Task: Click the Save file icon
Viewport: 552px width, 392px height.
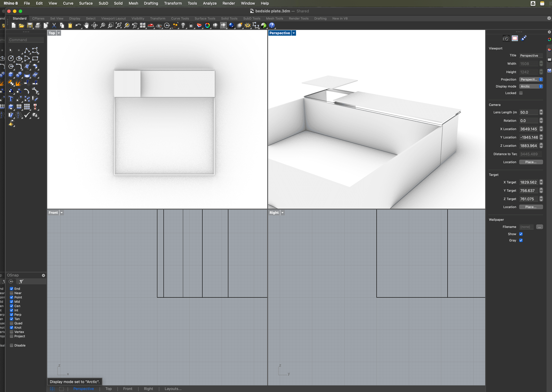Action: point(30,25)
